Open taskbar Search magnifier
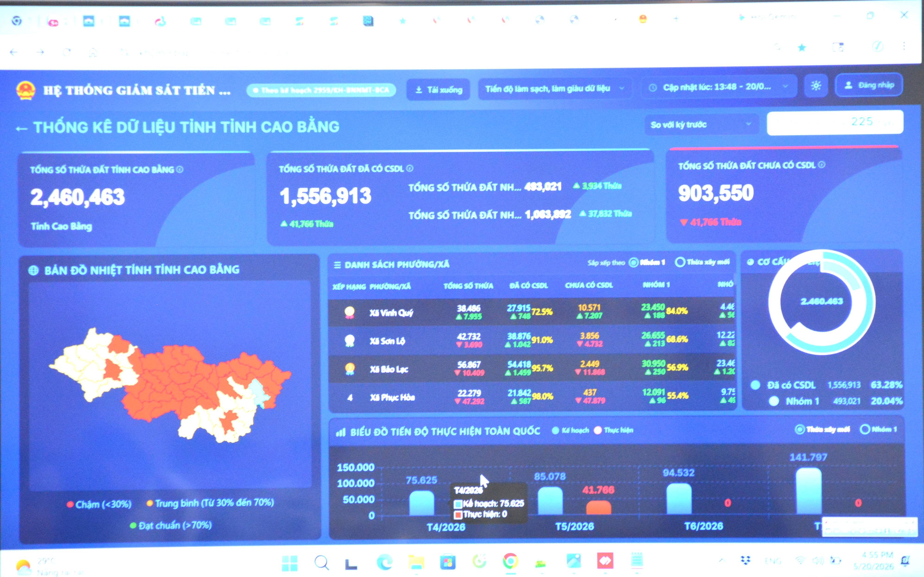The height and width of the screenshot is (577, 924). click(322, 563)
